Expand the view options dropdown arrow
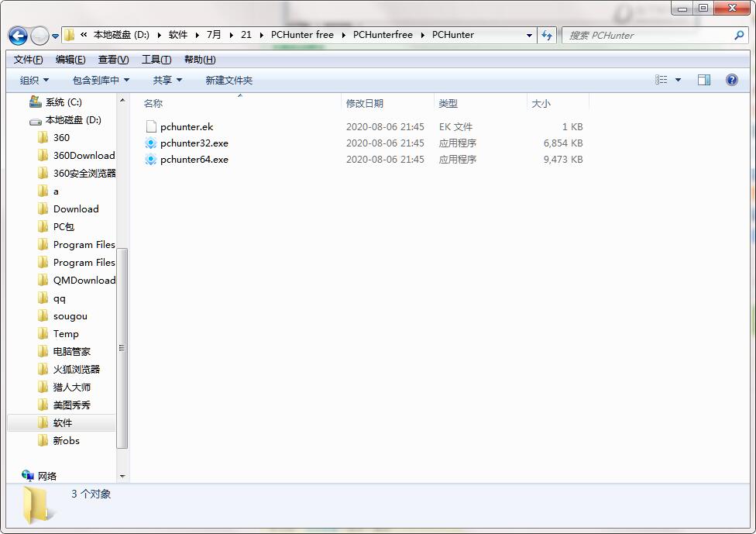 [x=678, y=80]
